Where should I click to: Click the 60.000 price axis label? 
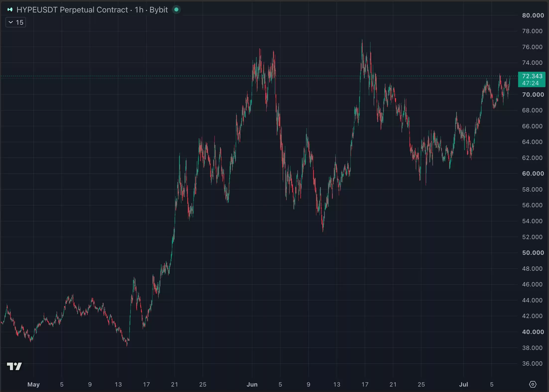(533, 174)
